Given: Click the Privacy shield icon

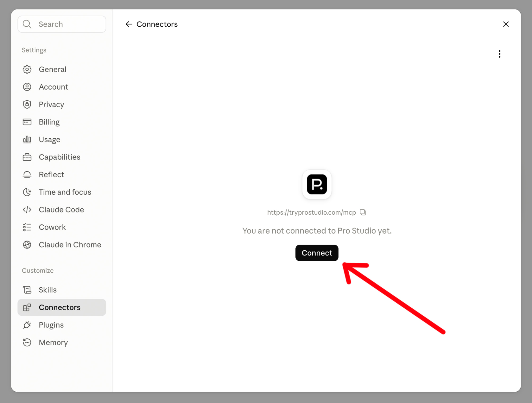Looking at the screenshot, I should pyautogui.click(x=27, y=104).
